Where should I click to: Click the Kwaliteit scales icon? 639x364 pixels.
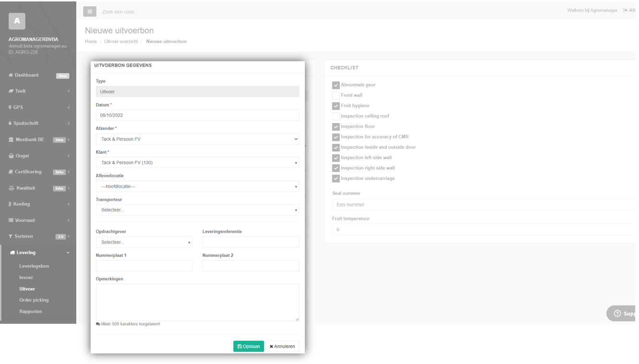(x=12, y=188)
